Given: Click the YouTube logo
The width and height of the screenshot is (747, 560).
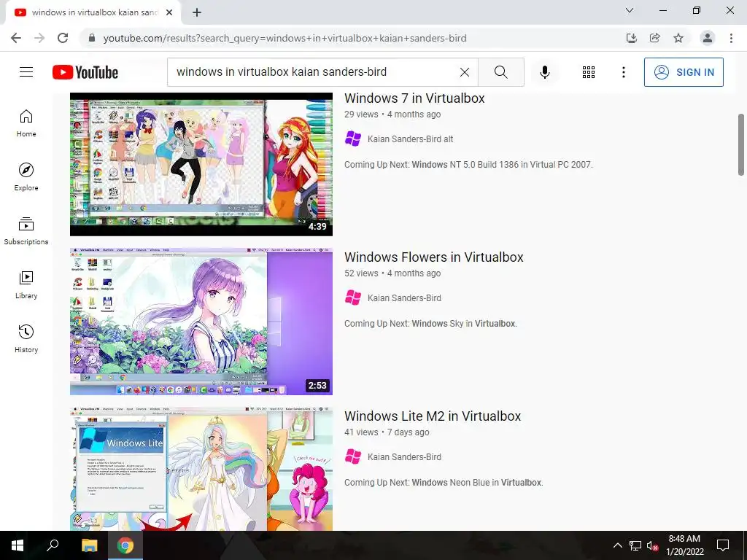Looking at the screenshot, I should pos(85,72).
